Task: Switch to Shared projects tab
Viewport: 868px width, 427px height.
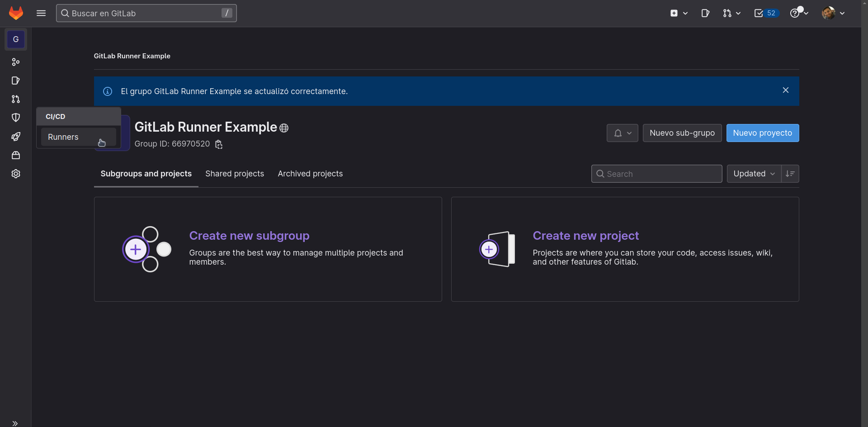Action: coord(235,174)
